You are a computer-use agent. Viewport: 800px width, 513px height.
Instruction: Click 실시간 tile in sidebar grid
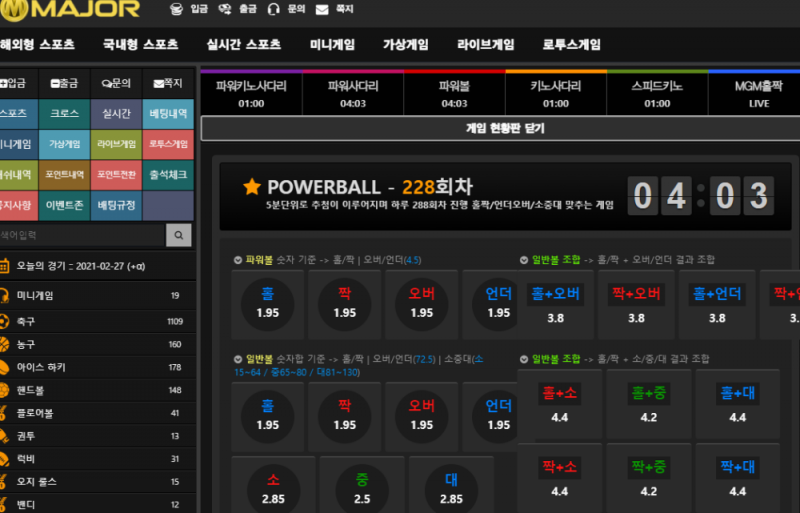[116, 113]
